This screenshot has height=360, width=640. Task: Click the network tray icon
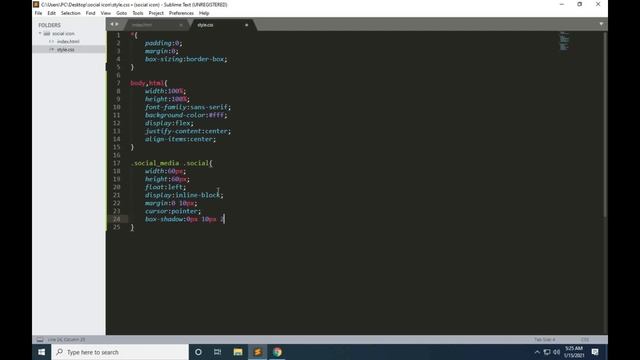(547, 352)
